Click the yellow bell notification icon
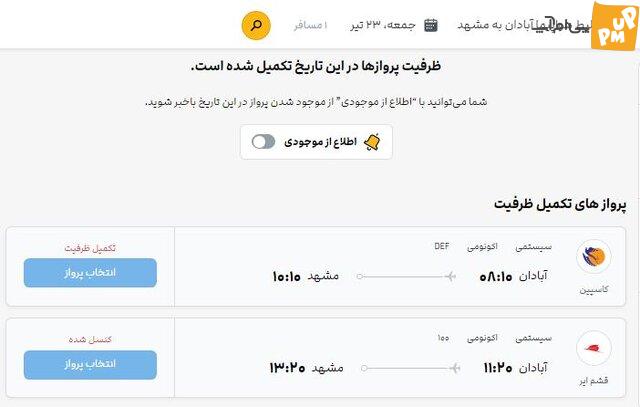640x407 pixels. point(372,142)
